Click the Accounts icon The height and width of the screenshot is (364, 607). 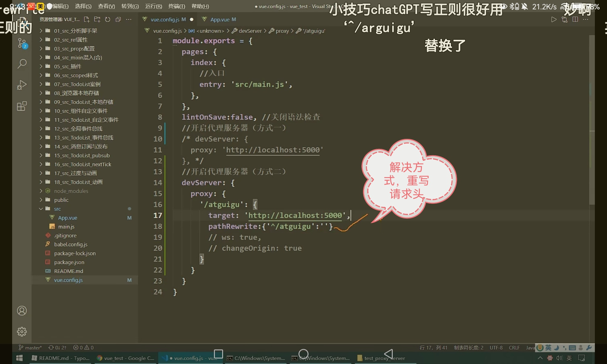(x=22, y=311)
